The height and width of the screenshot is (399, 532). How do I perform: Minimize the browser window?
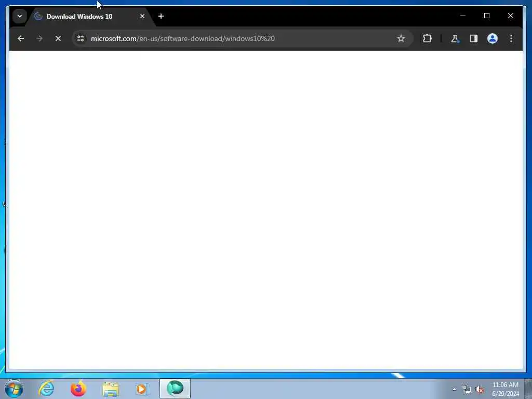[463, 16]
